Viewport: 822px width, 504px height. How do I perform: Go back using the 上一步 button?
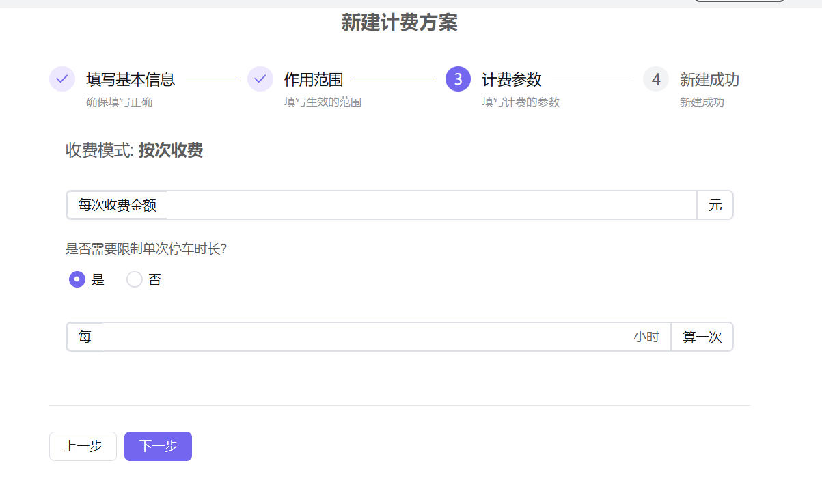coord(83,446)
